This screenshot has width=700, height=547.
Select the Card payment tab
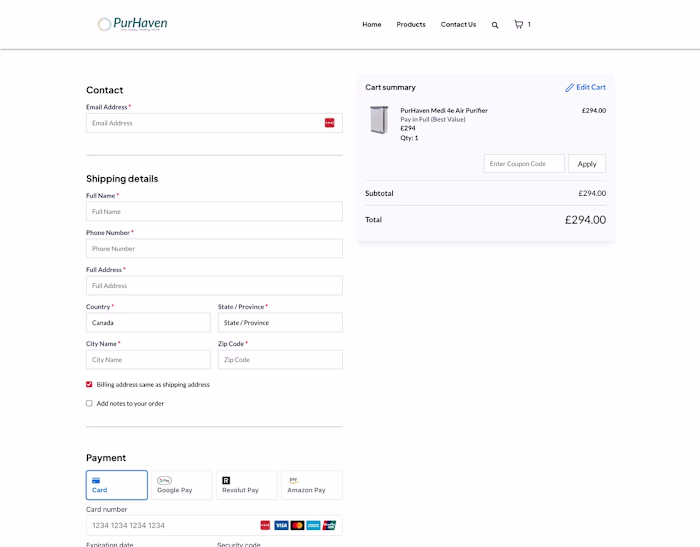point(117,485)
